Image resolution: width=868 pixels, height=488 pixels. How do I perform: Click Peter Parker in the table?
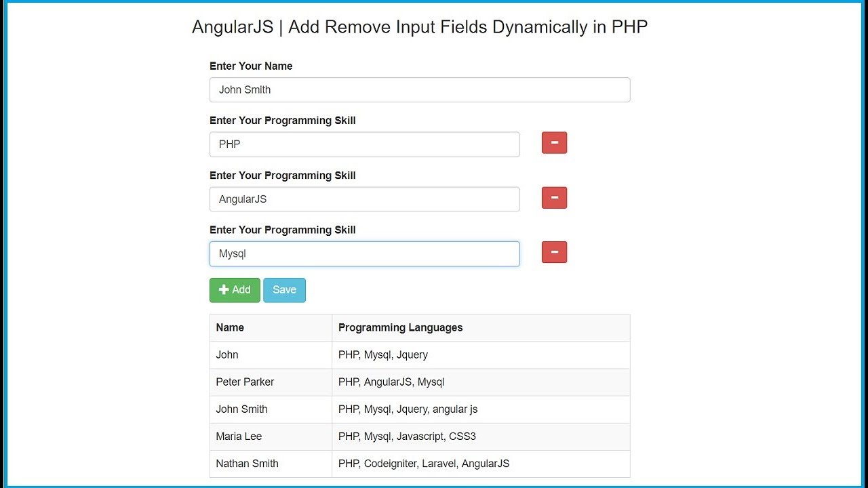click(245, 382)
